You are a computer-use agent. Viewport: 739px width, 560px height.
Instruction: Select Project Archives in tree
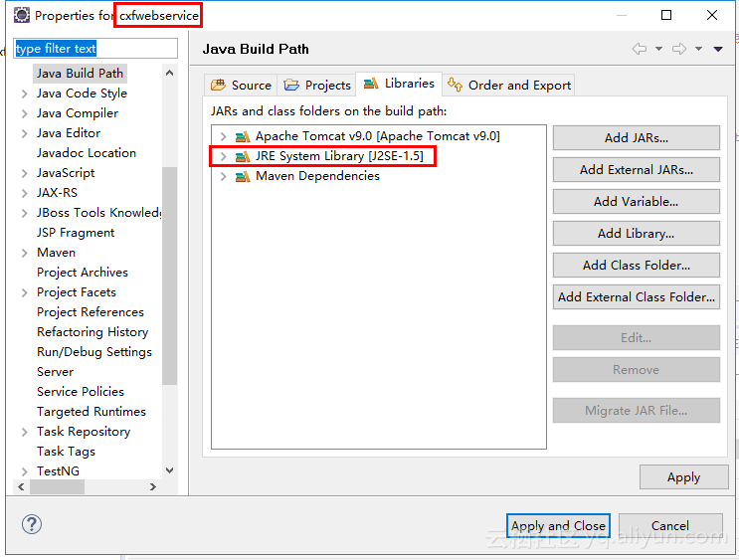pyautogui.click(x=83, y=273)
